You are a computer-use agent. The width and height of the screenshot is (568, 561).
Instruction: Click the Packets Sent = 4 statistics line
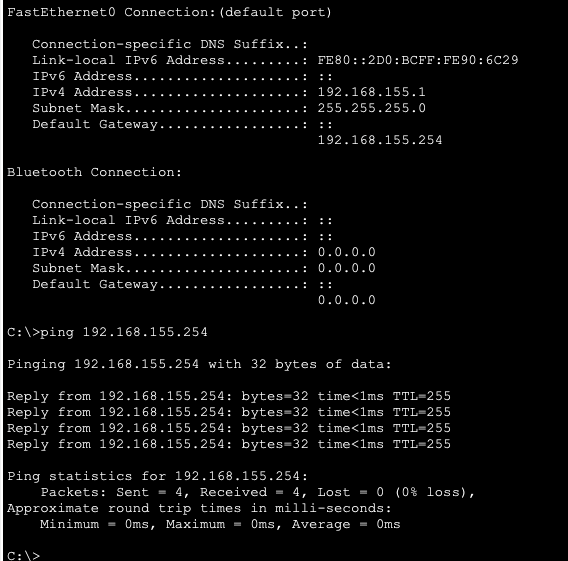[x=257, y=492]
